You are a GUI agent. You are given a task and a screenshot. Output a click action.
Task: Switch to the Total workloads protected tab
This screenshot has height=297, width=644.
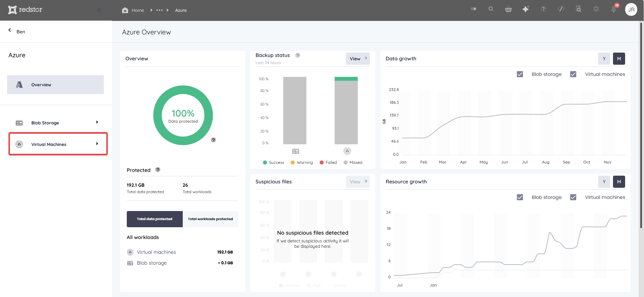pos(210,219)
